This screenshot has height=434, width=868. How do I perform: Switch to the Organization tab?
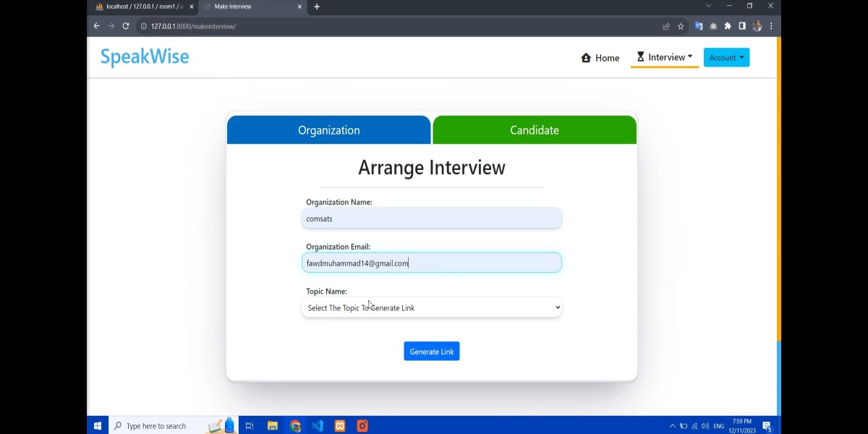point(329,129)
